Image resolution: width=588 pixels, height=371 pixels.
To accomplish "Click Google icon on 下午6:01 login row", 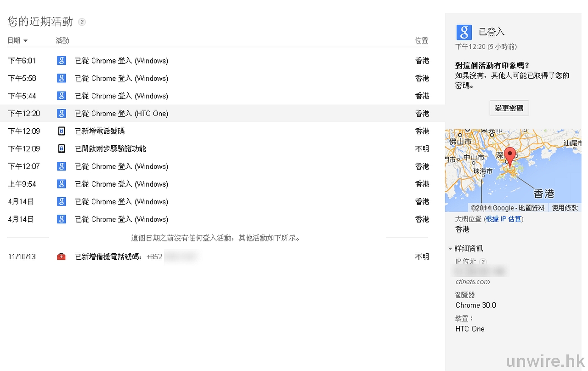I will (x=61, y=61).
